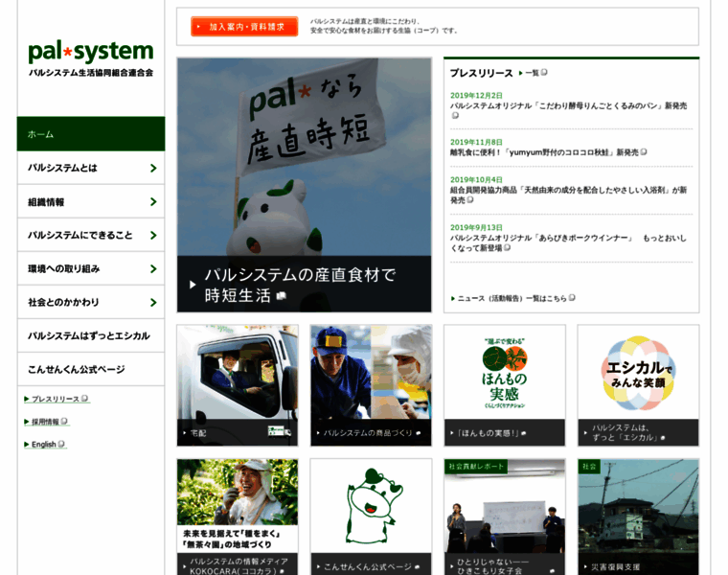Open the 未来を見据えて「種をまく」 farmer card
This screenshot has width=728, height=575.
click(x=238, y=506)
